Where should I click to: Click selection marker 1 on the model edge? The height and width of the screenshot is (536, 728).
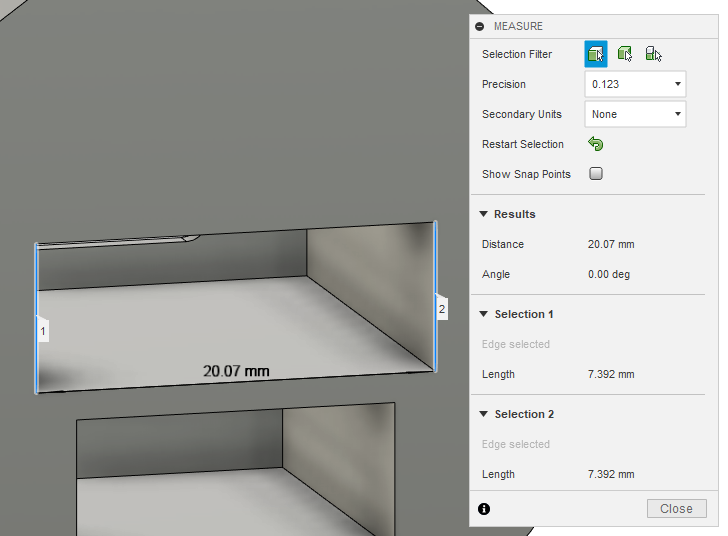(43, 331)
